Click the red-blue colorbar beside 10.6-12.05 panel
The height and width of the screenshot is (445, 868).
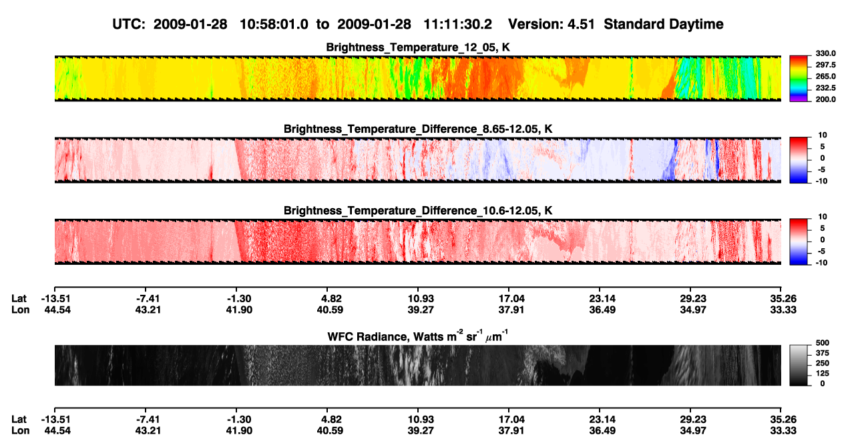pyautogui.click(x=798, y=242)
